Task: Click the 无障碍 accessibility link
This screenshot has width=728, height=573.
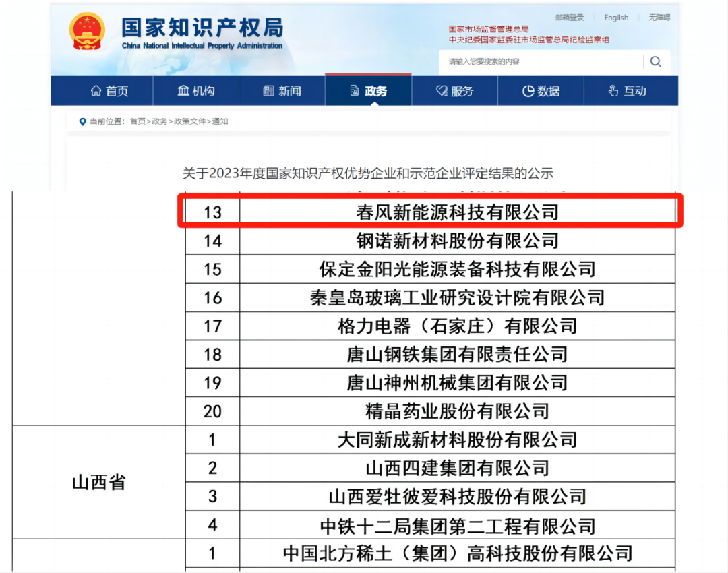Action: (659, 18)
